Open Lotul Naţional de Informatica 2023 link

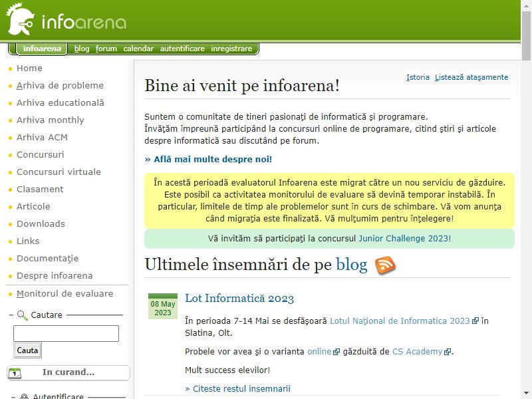(x=400, y=321)
